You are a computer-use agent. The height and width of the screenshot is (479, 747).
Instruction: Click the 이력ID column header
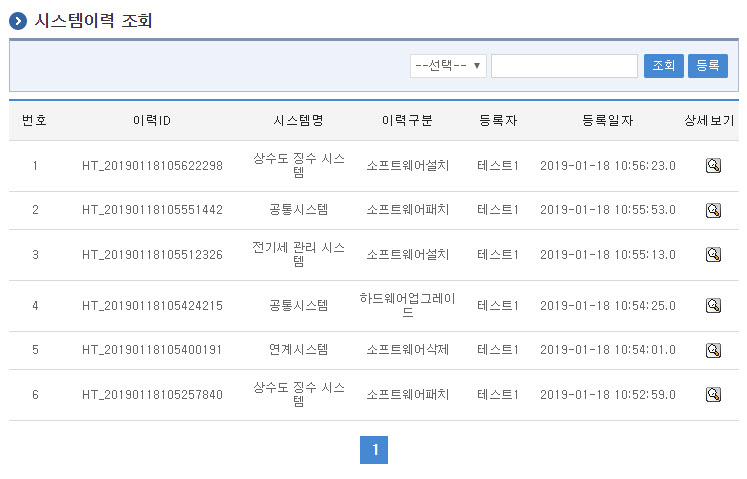click(152, 120)
